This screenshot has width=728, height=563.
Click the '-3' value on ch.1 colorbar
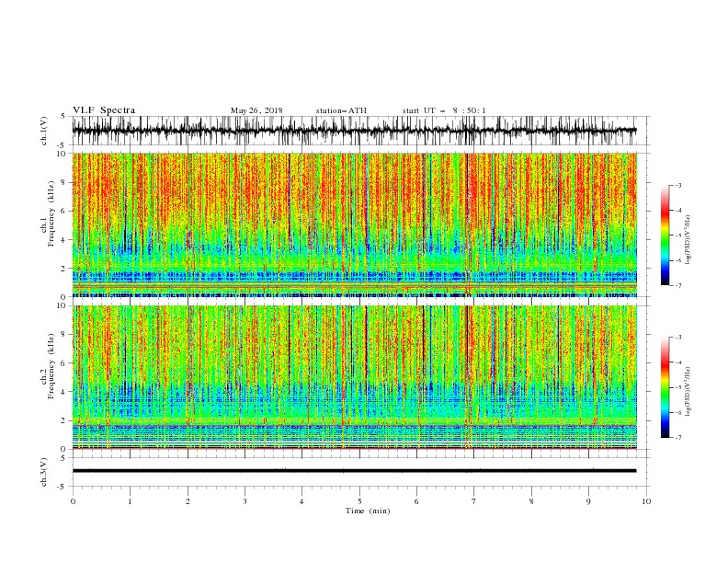point(677,185)
